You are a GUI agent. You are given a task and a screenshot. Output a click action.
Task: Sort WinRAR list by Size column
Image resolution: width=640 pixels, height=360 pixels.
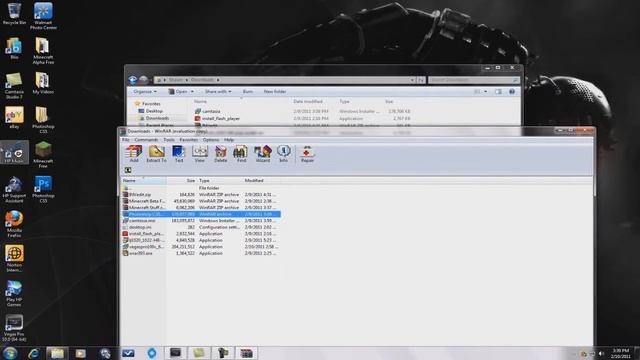(x=182, y=180)
